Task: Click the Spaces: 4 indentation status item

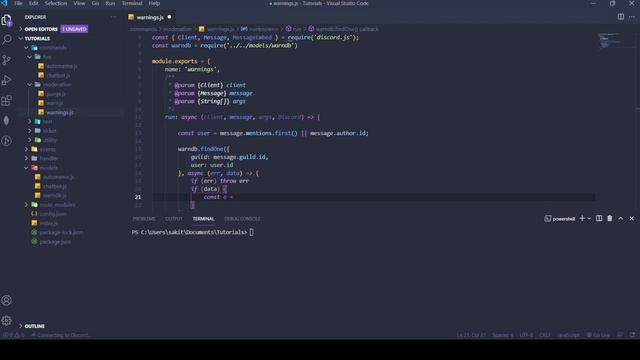Action: [x=502, y=335]
